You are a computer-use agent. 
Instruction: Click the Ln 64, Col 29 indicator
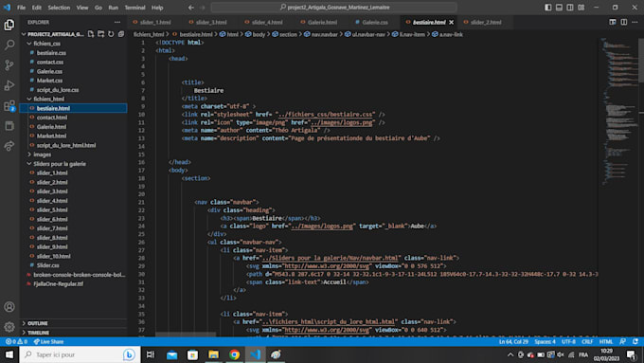coord(513,341)
